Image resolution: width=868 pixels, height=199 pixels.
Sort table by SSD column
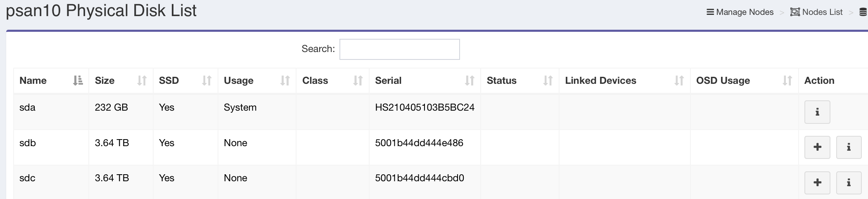[x=206, y=81]
